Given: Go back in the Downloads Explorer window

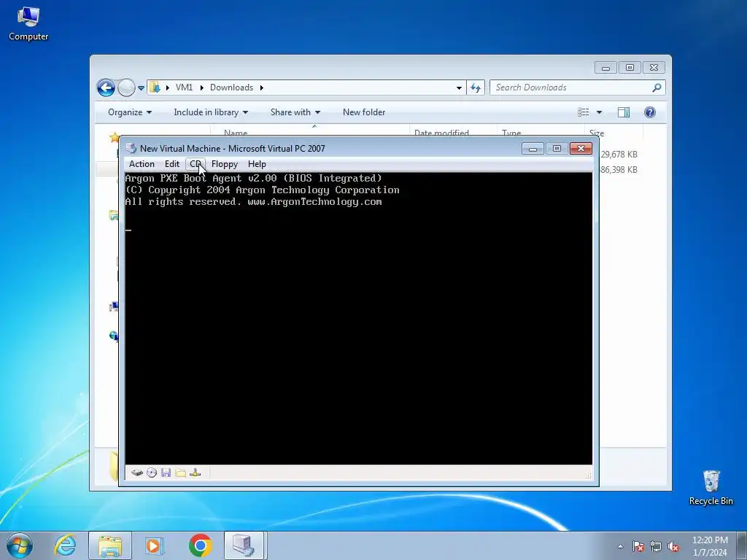Looking at the screenshot, I should pyautogui.click(x=106, y=87).
